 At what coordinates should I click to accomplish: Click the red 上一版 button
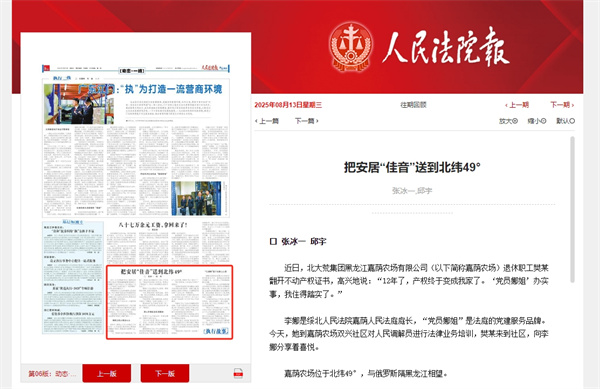click(x=107, y=373)
